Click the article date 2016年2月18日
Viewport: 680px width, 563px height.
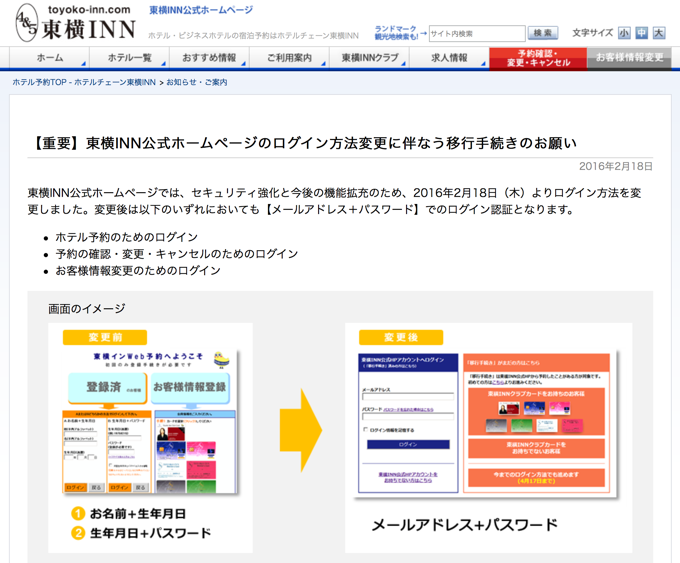click(x=615, y=167)
